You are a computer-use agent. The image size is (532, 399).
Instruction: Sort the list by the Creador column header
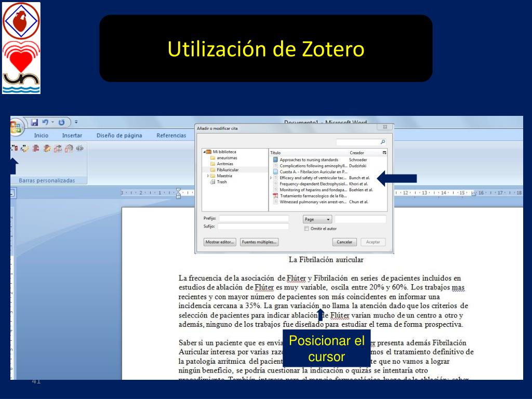pos(365,153)
